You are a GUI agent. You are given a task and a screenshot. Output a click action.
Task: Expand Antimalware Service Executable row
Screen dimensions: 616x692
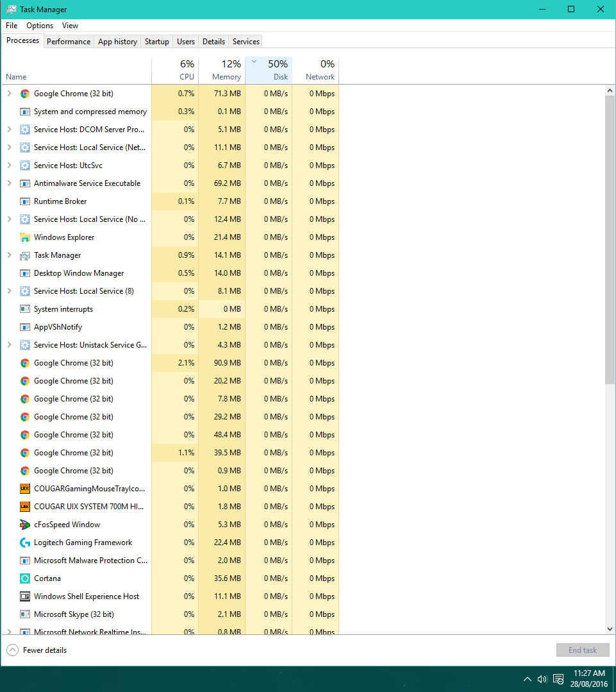pos(9,183)
